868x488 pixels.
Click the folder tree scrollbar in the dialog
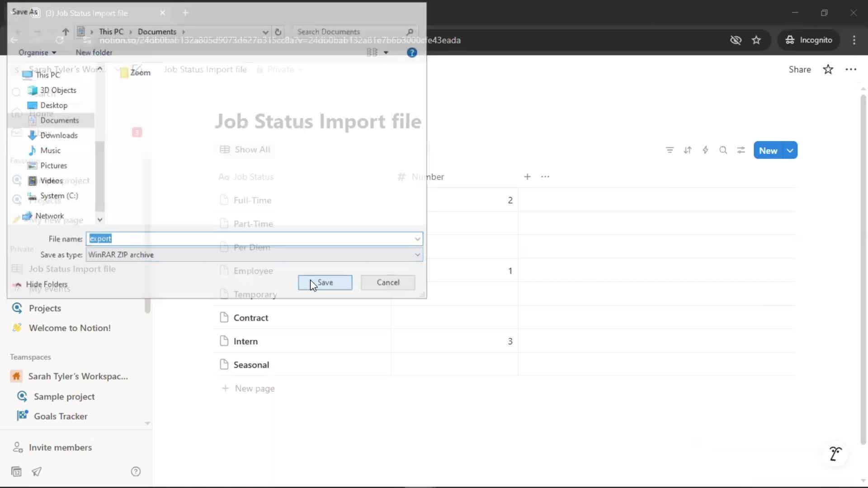point(99,176)
